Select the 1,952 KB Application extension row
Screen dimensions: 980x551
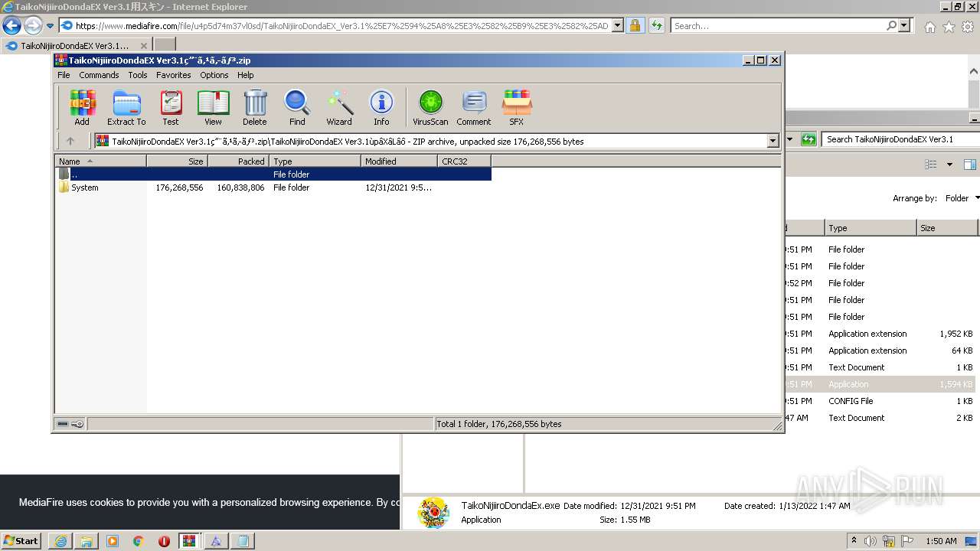(x=880, y=334)
